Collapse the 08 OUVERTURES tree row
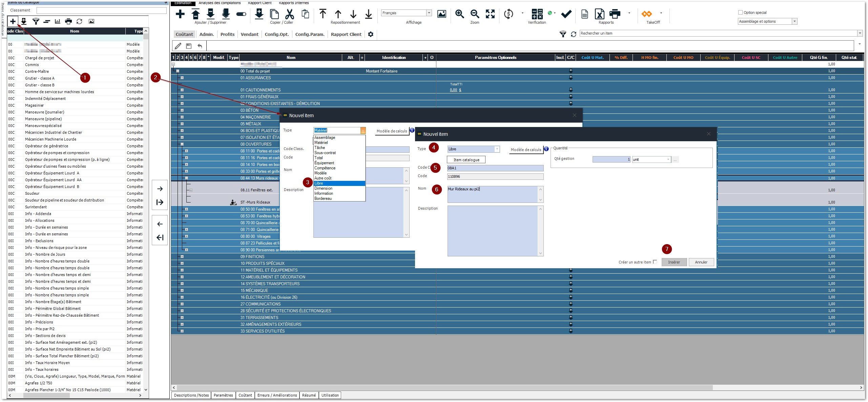The width and height of the screenshot is (868, 402). point(182,144)
